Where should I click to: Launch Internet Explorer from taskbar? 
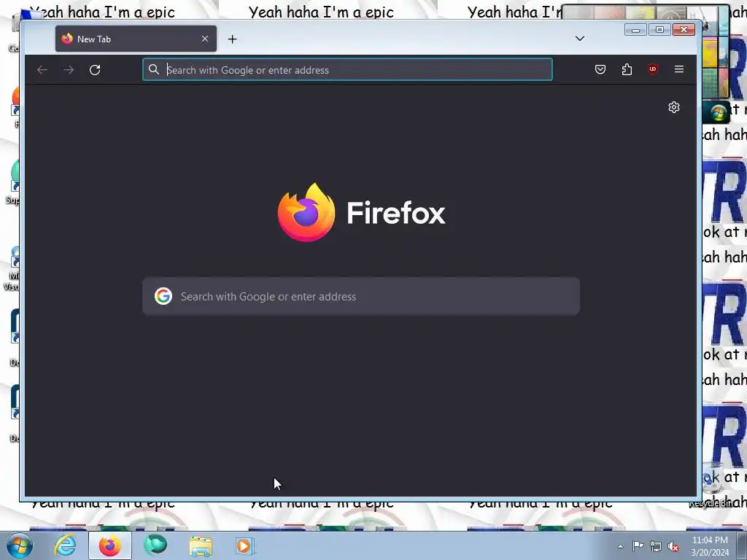click(65, 545)
